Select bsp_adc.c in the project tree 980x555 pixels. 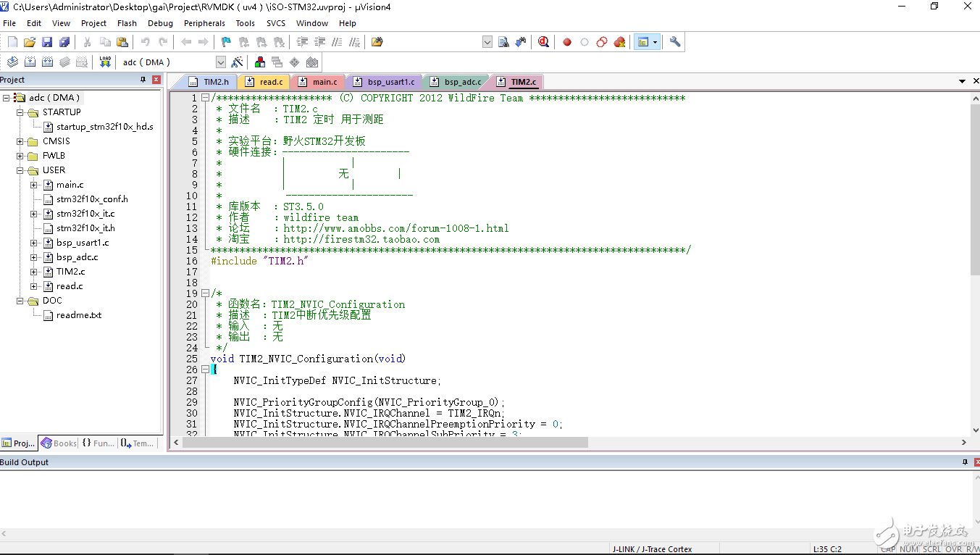pyautogui.click(x=77, y=257)
